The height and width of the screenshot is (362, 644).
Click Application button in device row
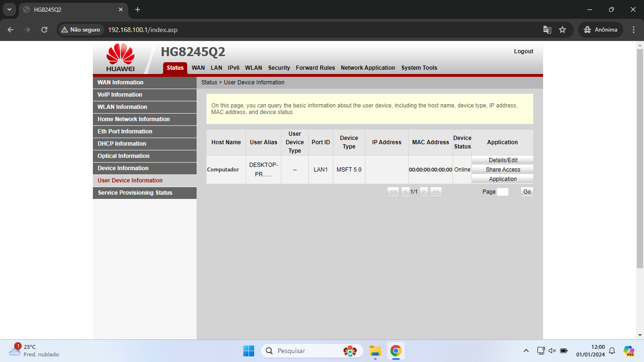pyautogui.click(x=503, y=179)
